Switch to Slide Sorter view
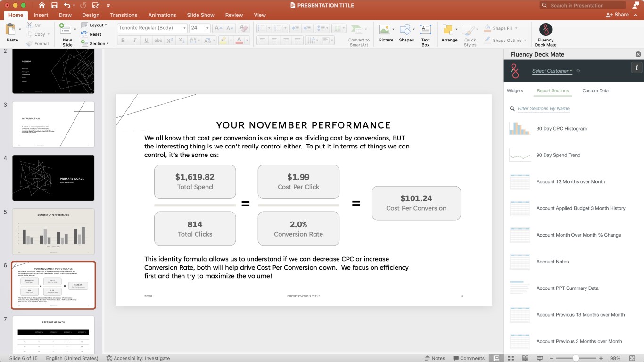Viewport: 644px width, 362px height. click(x=511, y=358)
